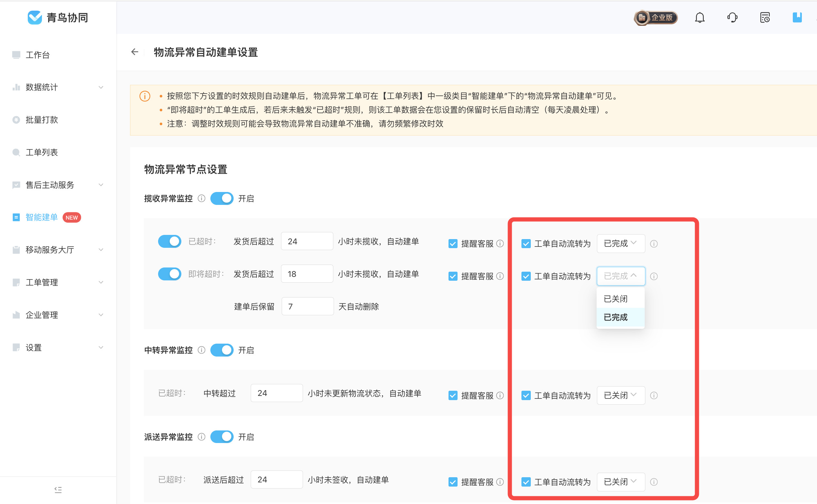Screen dimensions: 817x504
Task: Open the notification bell
Action: pos(700,17)
